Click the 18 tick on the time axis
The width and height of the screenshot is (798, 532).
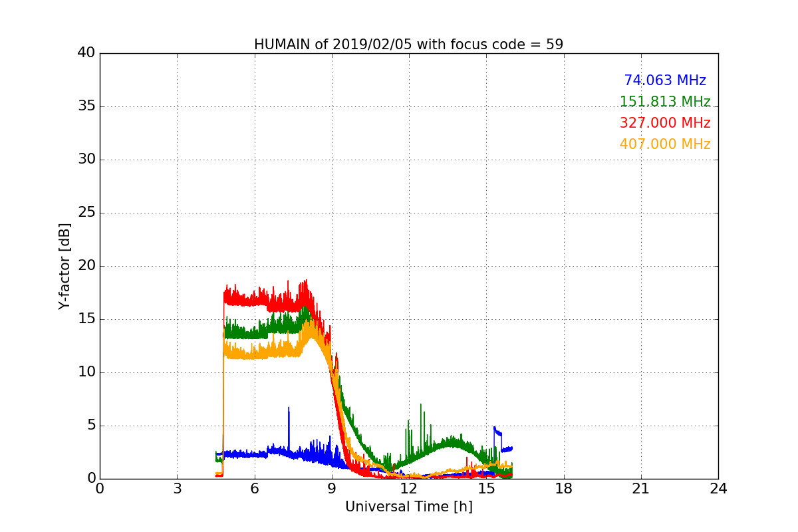[564, 489]
